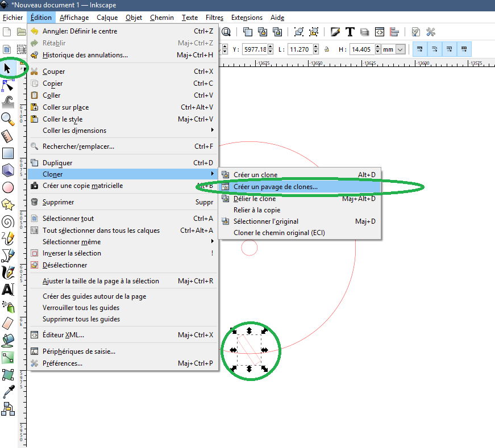Select the Text tool in toolbox
Screen dimensions: 495x448
point(8,290)
